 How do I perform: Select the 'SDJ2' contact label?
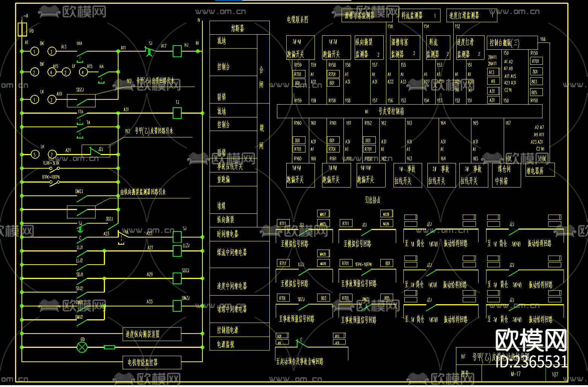pyautogui.click(x=79, y=288)
